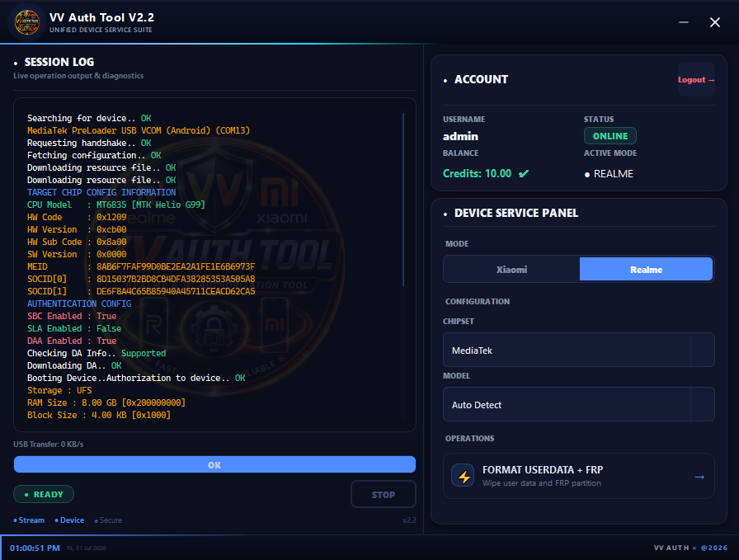Close the VV Auth Tool window
This screenshot has height=560, width=739.
(x=715, y=22)
